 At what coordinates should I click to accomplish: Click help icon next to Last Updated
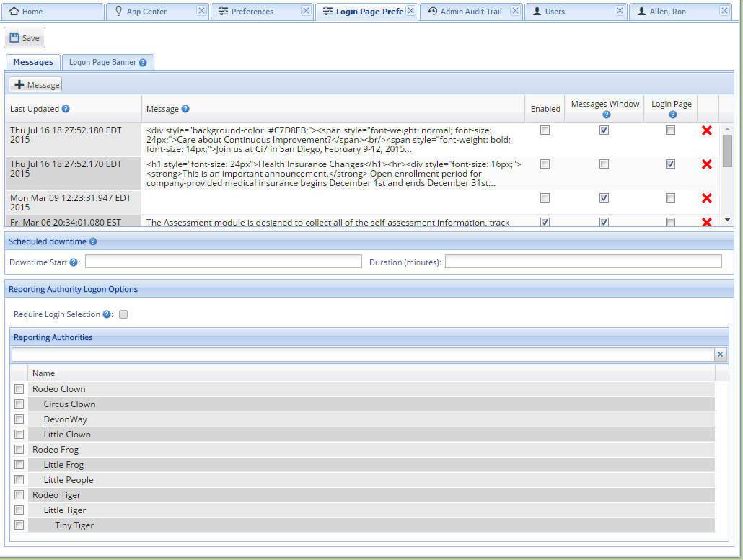66,109
